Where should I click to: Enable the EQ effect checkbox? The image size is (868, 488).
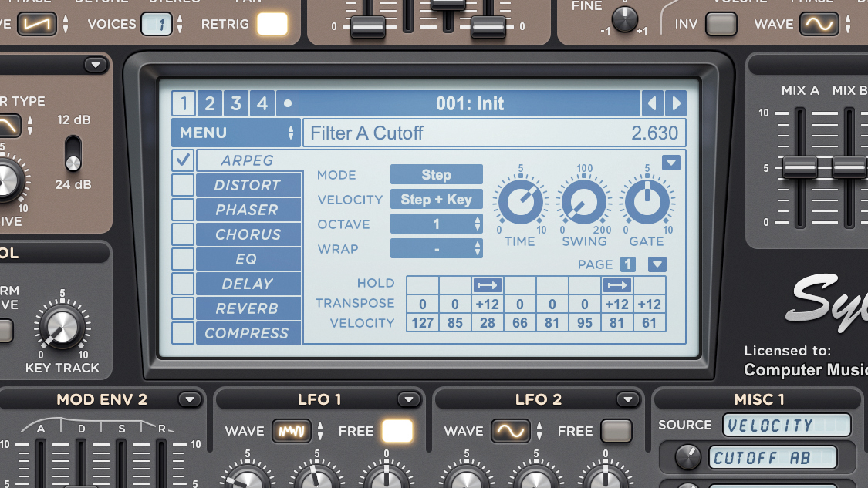(x=183, y=259)
